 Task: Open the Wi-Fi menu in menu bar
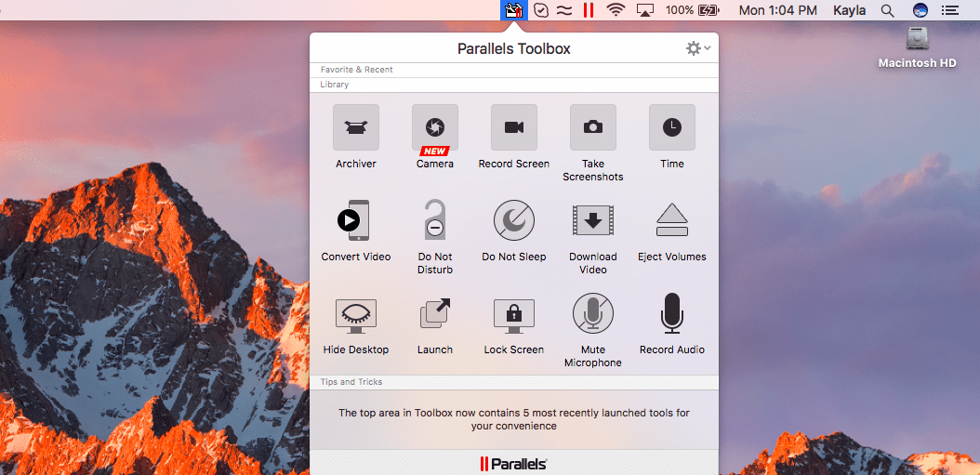click(x=615, y=10)
